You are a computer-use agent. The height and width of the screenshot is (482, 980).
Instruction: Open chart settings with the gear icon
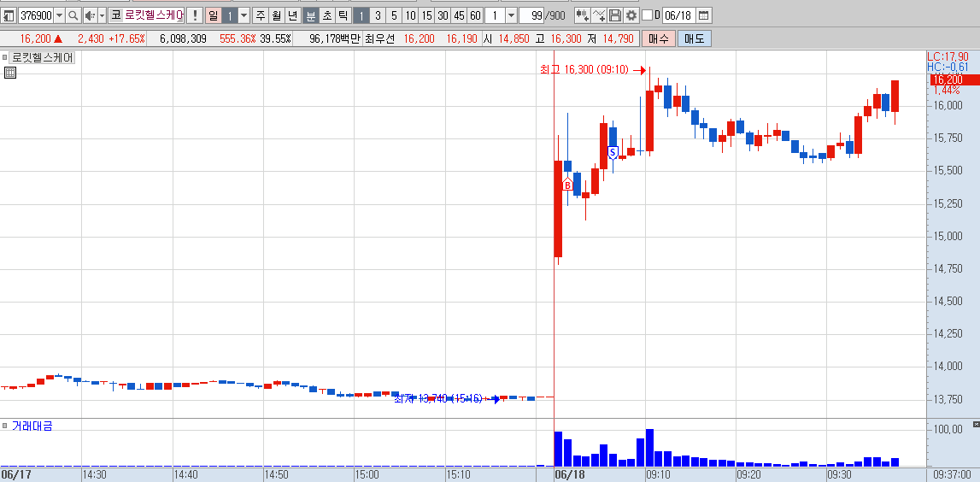pyautogui.click(x=631, y=15)
